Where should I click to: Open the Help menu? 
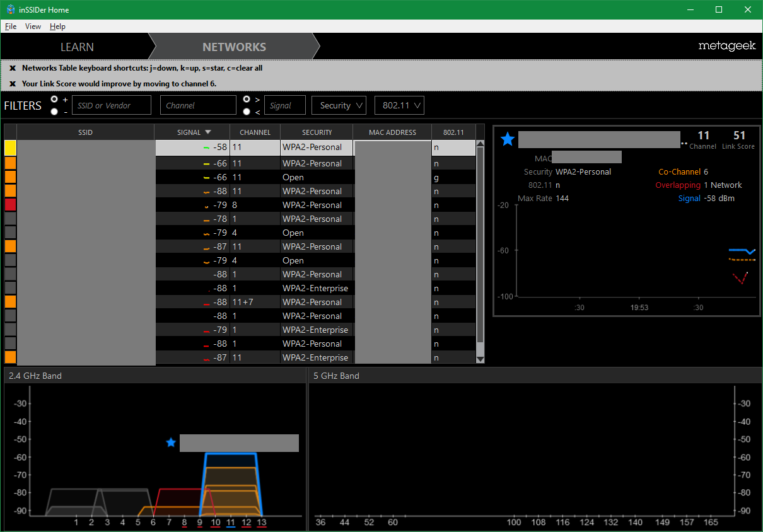pos(57,26)
